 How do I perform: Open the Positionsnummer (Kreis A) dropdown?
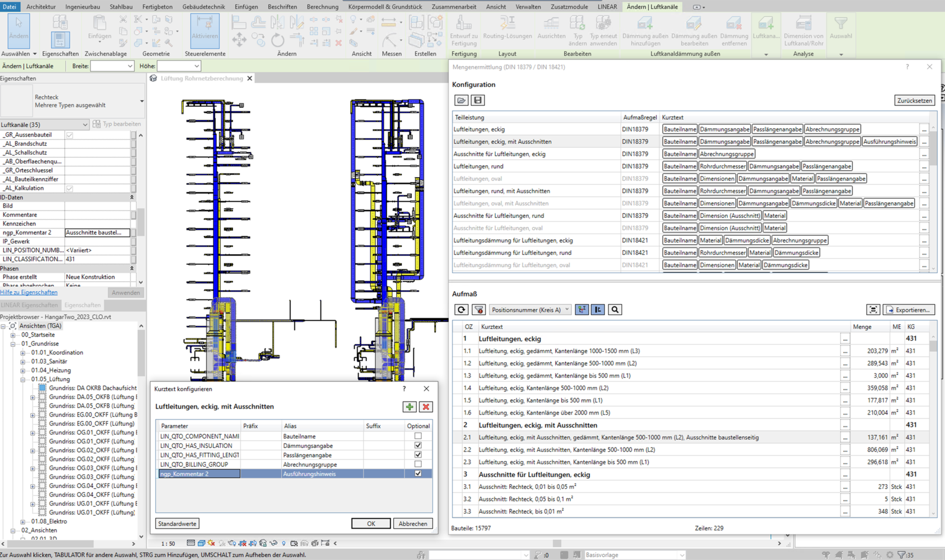click(x=529, y=310)
